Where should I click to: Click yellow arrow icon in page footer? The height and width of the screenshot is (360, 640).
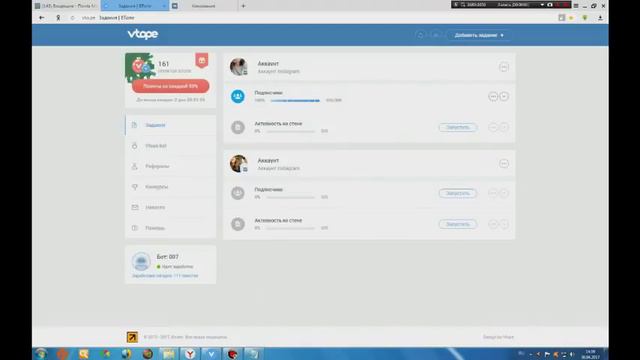click(x=132, y=337)
